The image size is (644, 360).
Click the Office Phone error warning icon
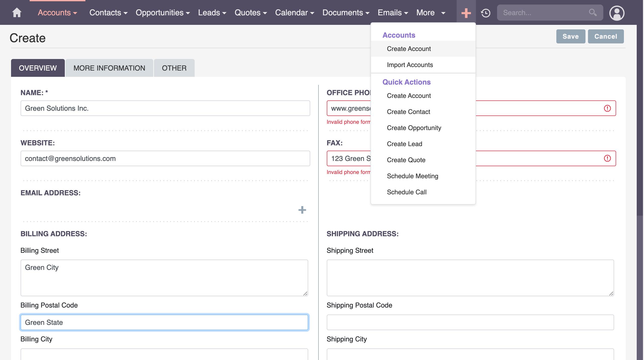(607, 108)
